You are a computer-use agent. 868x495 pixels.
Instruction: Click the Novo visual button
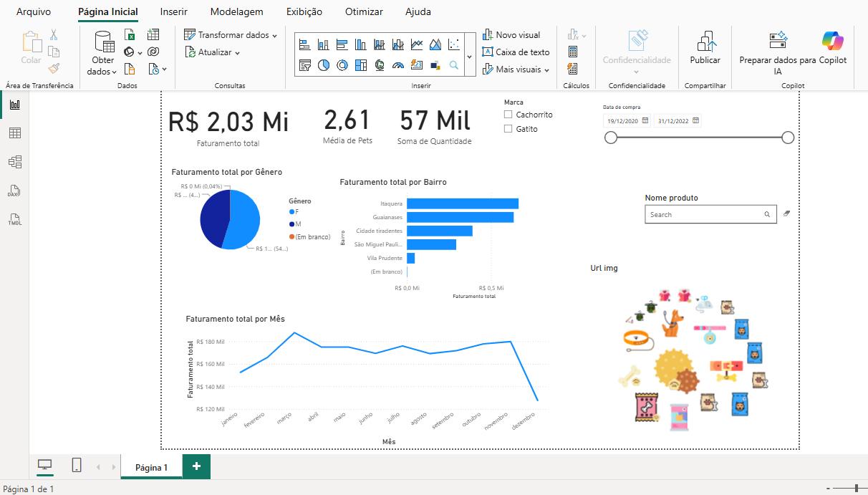(x=511, y=34)
